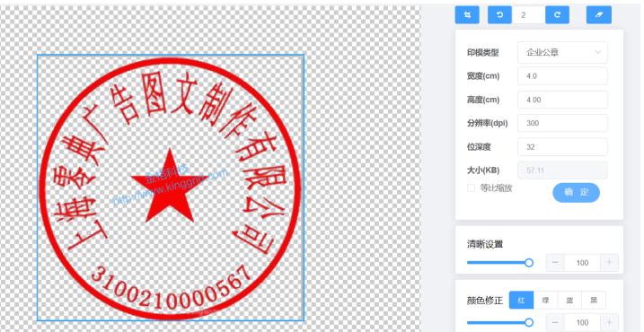Screen dimensions: 644x332
Task: Select the 蓝 color correction tab
Action: 569,300
